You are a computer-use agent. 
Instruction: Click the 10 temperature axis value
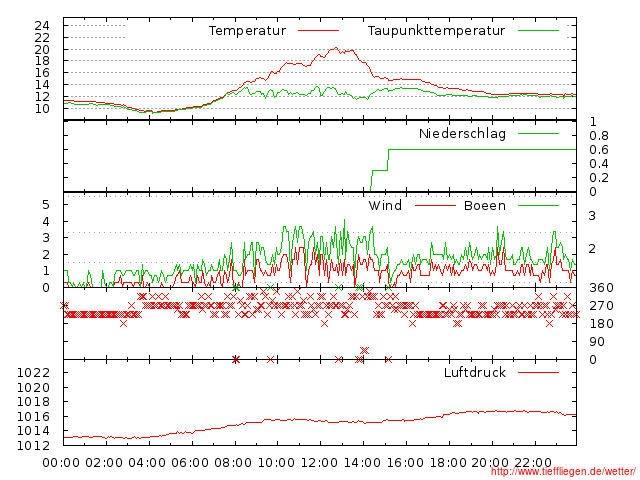[42, 108]
